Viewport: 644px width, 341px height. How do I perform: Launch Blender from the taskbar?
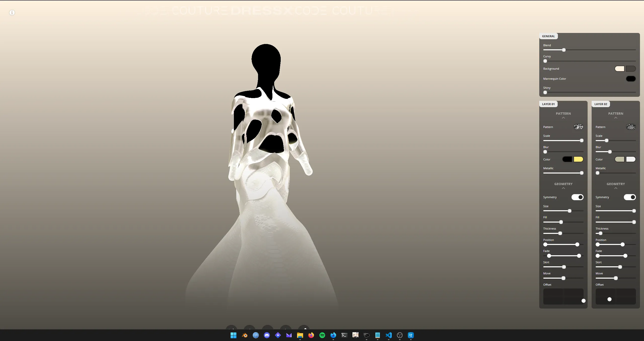click(244, 335)
